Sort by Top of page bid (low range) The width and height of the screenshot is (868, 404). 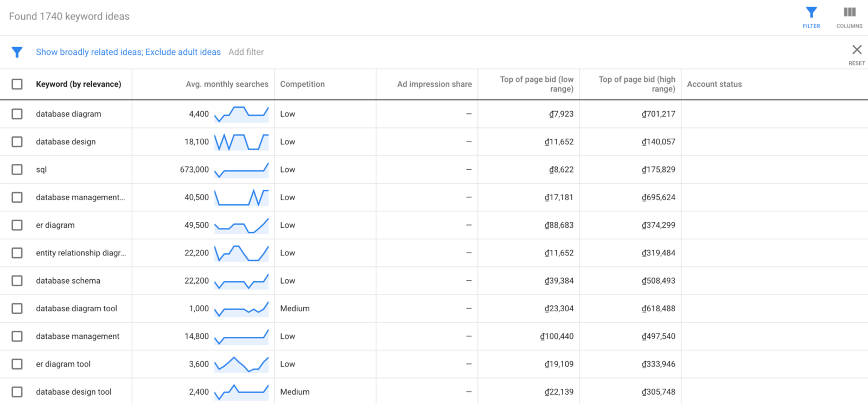pyautogui.click(x=536, y=84)
